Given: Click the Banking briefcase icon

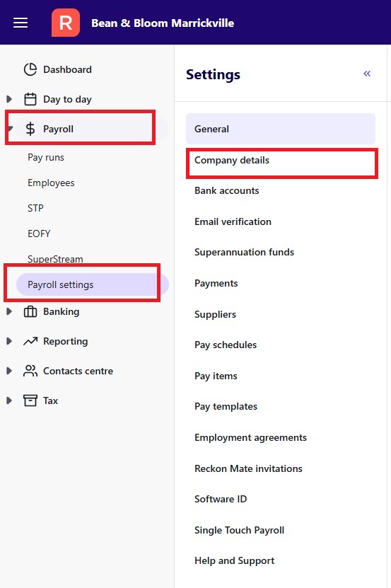Looking at the screenshot, I should tap(30, 311).
